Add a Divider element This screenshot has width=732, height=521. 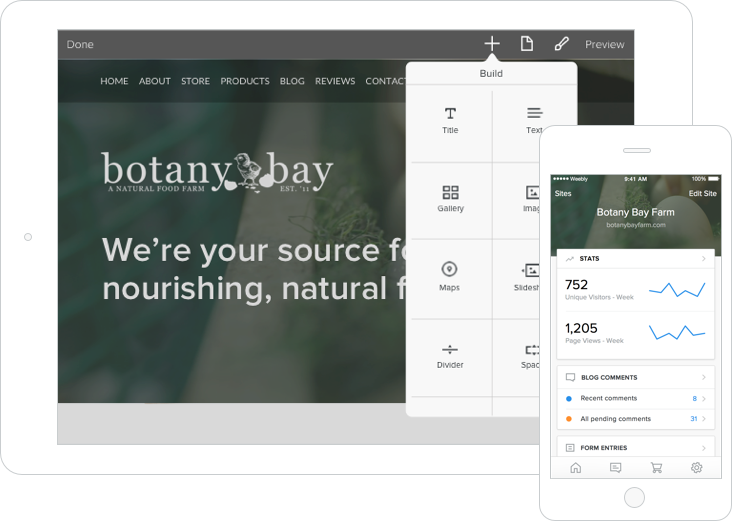point(450,357)
